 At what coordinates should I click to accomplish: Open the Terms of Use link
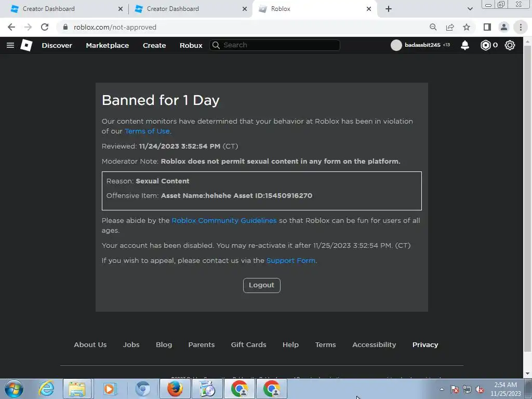(x=147, y=131)
